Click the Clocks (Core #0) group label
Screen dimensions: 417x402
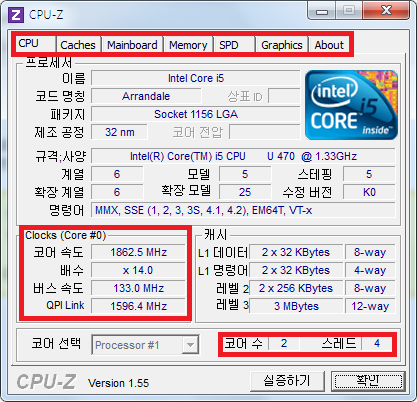click(x=66, y=235)
